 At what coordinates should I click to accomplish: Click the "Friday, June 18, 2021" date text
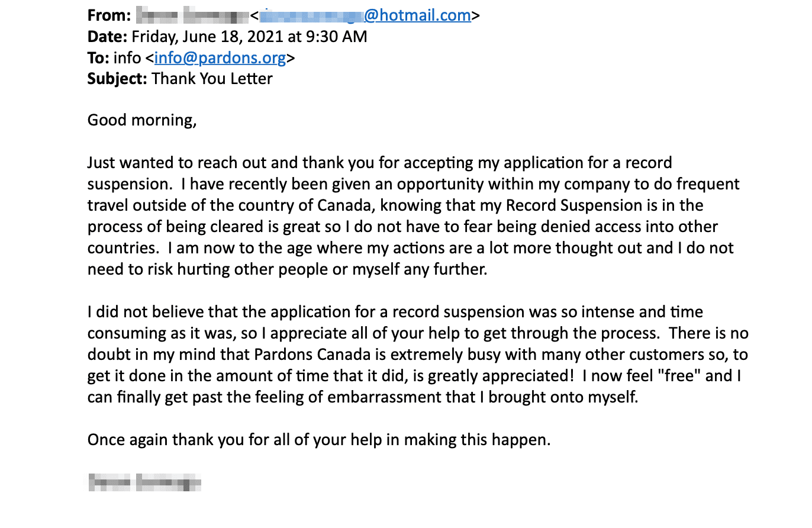(208, 37)
